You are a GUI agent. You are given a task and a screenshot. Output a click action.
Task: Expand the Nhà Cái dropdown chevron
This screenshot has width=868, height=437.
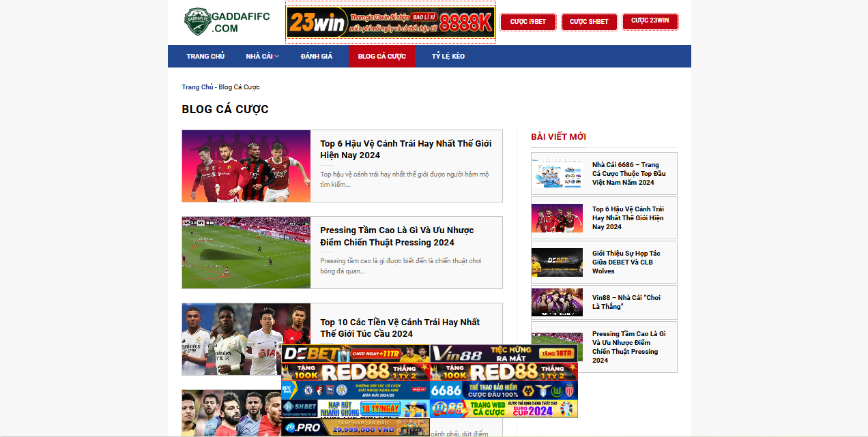277,56
